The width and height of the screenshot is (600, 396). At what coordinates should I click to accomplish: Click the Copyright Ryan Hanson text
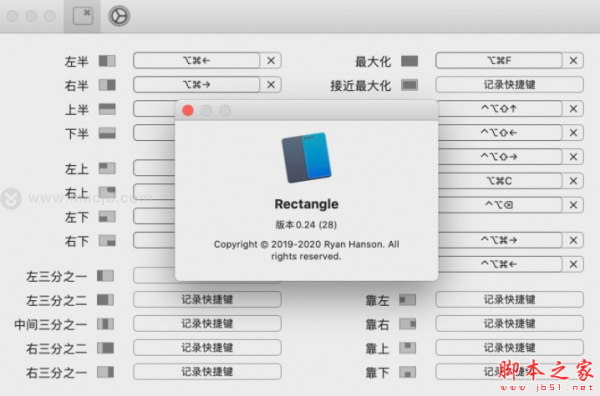click(x=307, y=250)
